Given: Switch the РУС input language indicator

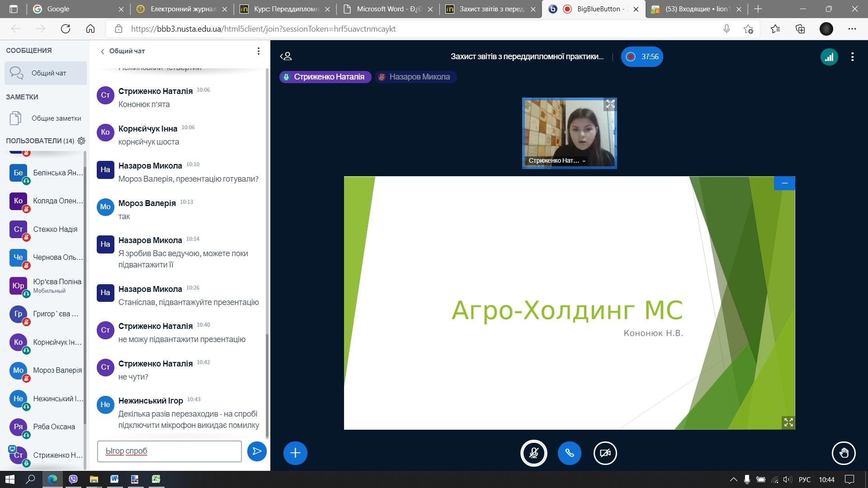Looking at the screenshot, I should coord(805,479).
